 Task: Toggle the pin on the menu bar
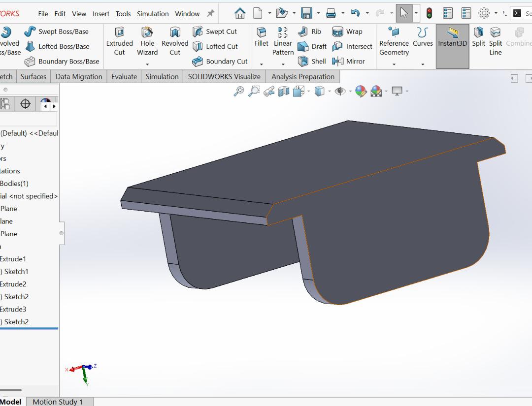pos(211,14)
